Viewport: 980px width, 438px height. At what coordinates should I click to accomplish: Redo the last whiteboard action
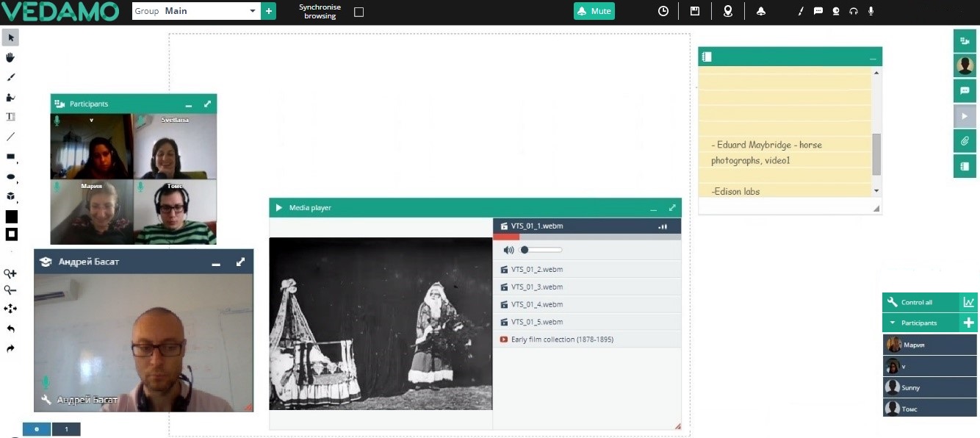point(10,348)
